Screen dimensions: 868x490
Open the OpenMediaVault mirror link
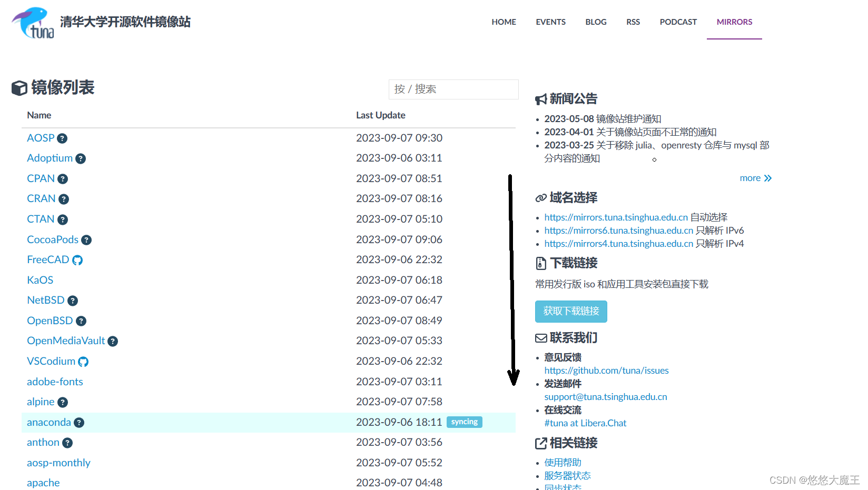[x=66, y=341]
